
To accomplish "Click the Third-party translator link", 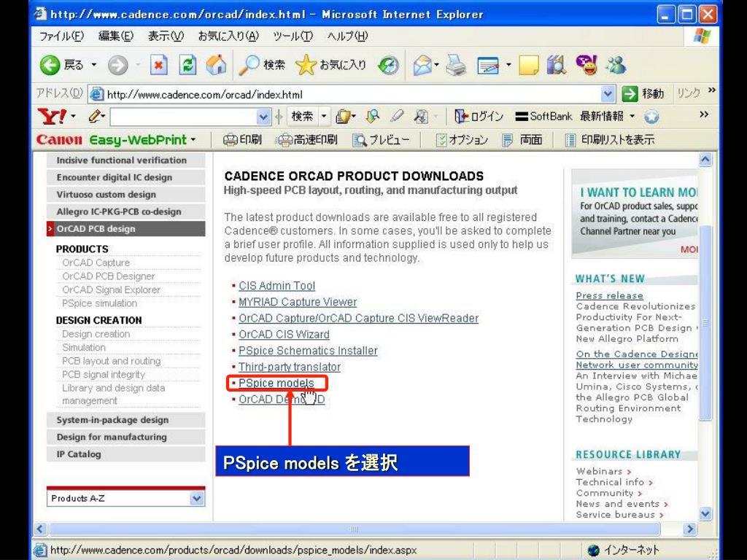I will [290, 367].
